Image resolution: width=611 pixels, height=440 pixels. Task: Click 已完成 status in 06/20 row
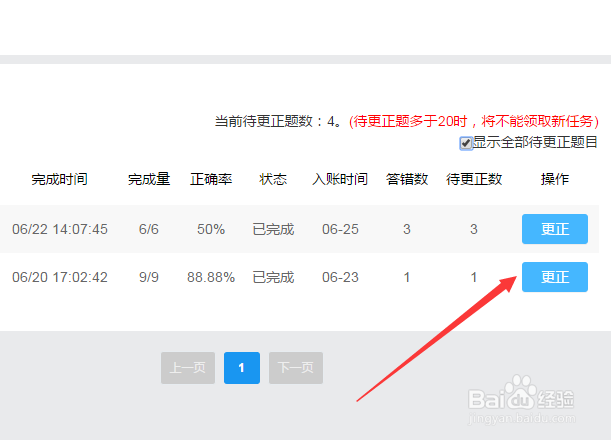[x=273, y=277]
